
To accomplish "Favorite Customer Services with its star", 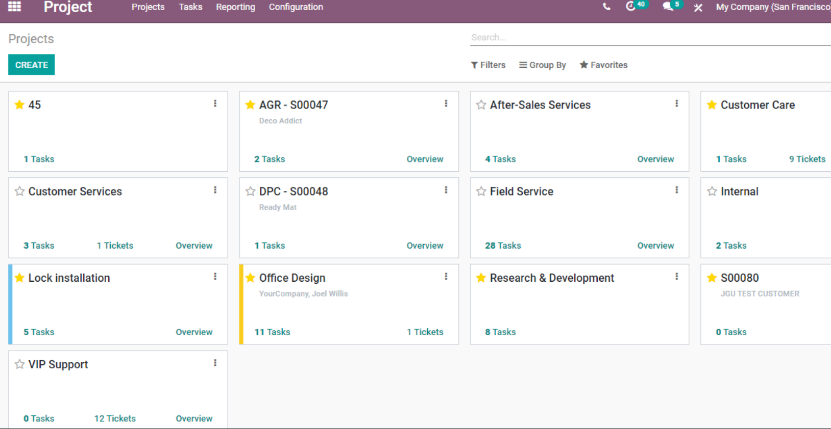I will click(20, 191).
